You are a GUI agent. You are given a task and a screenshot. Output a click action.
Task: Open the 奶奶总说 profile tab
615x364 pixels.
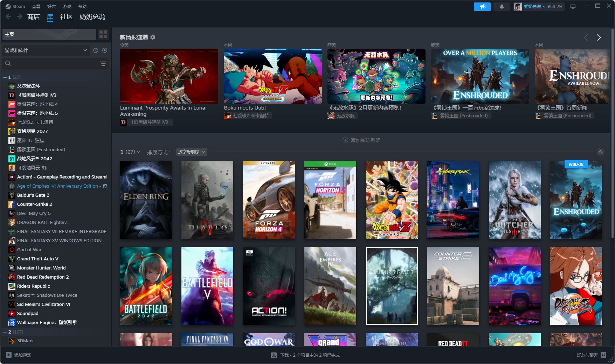point(92,17)
